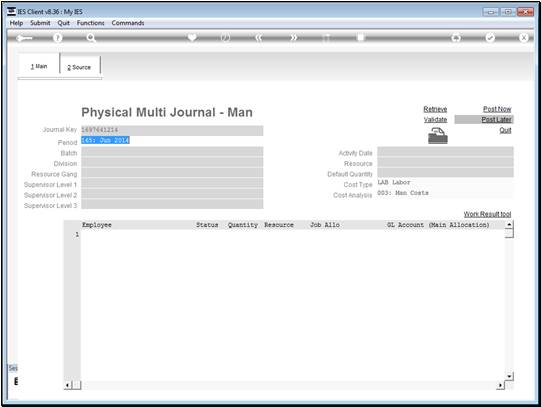
Task: Click the Post Now link
Action: coord(497,109)
